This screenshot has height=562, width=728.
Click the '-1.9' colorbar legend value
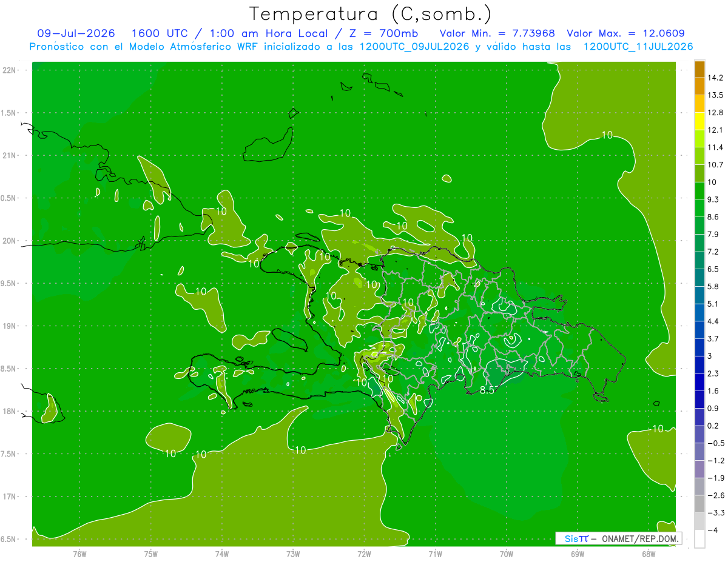pos(716,478)
